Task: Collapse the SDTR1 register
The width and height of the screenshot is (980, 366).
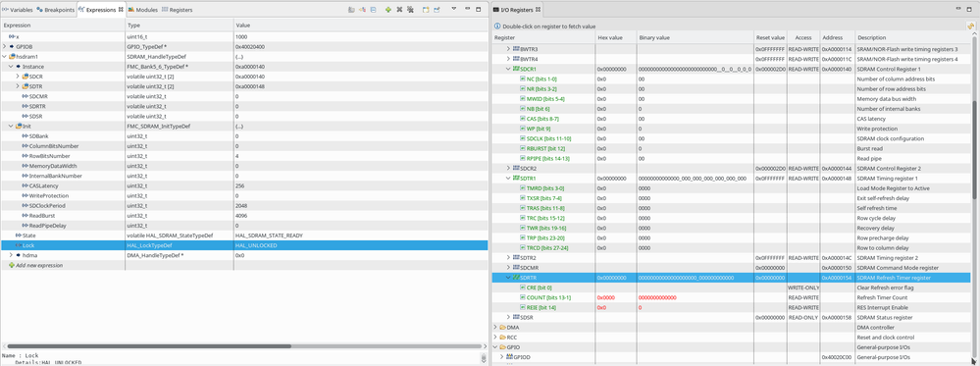Action: click(x=508, y=179)
